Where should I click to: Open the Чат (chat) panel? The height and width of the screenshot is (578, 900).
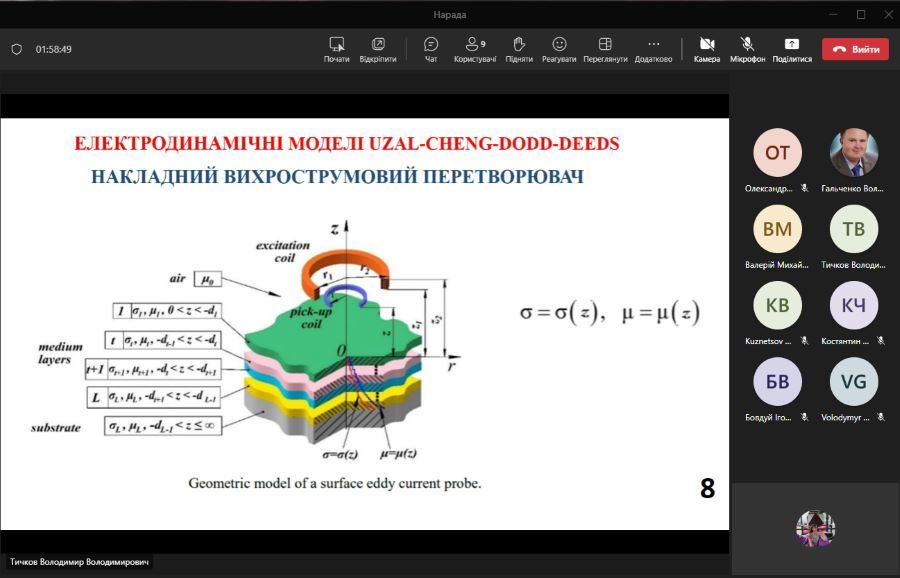(x=431, y=45)
